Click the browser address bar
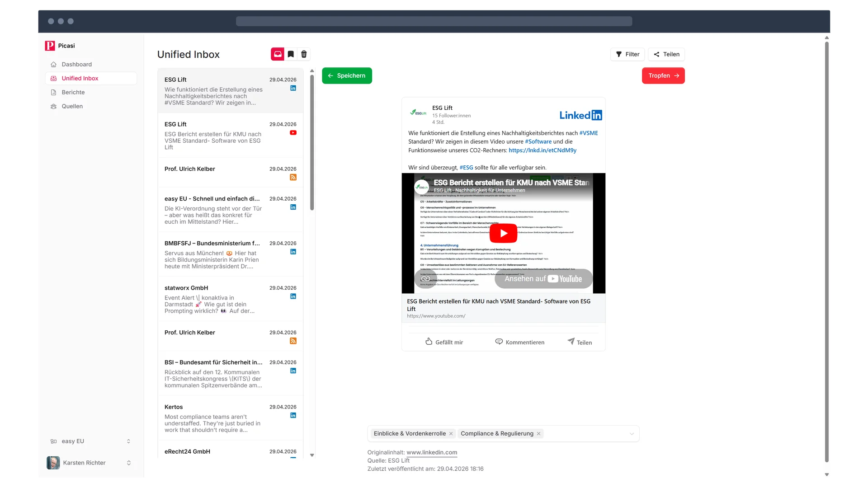This screenshot has height=488, width=868. [x=434, y=21]
